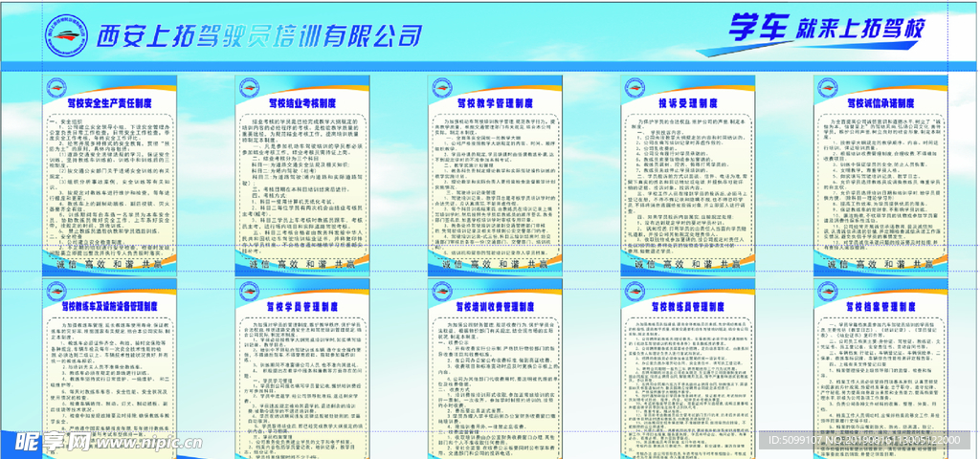980x459 pixels.
Task: Click 诚信 高效 和谐 共赢 under 驾校诚信承诺制度 panel
Action: 880,265
